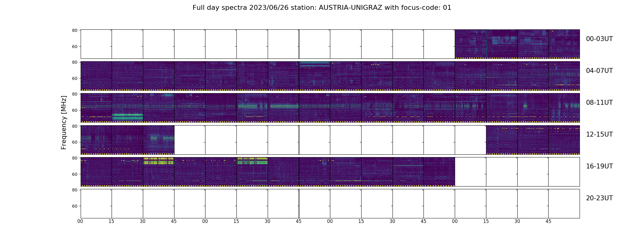Screen dimensions: 644x245
Task: Open the teal-topped spectrogram at 05:45
Action: tap(314, 76)
